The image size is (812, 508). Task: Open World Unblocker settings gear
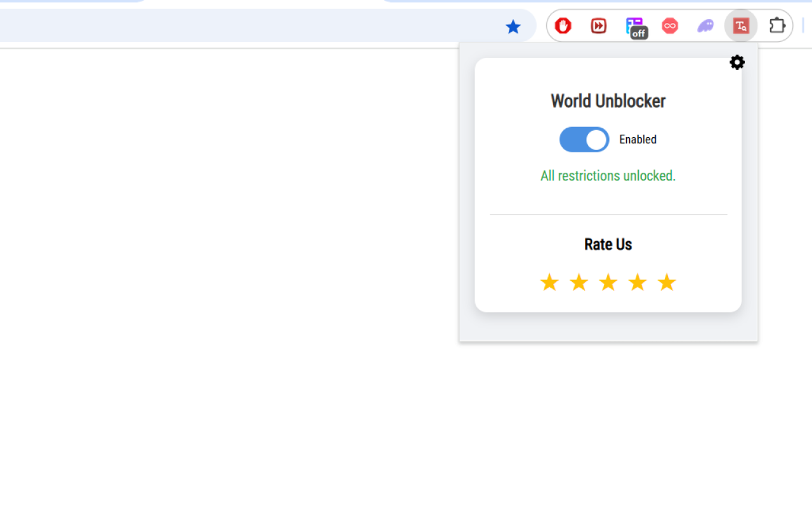pos(737,62)
